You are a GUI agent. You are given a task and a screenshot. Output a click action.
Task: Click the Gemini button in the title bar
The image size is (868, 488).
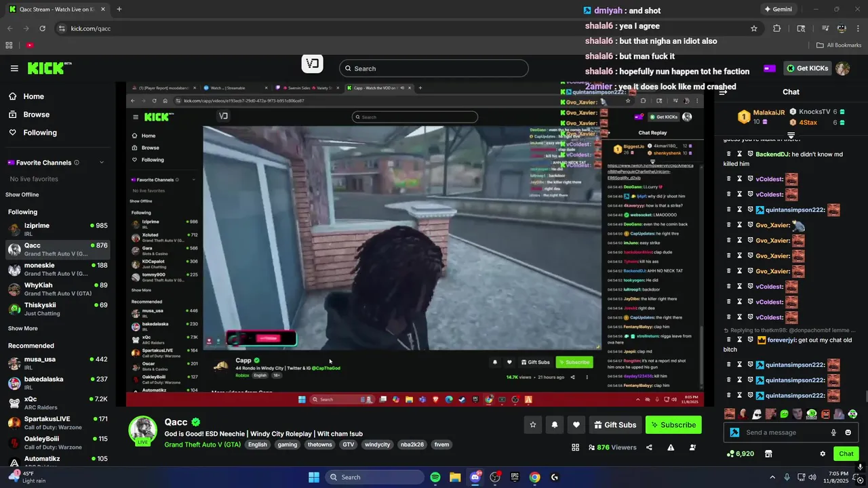pos(778,9)
